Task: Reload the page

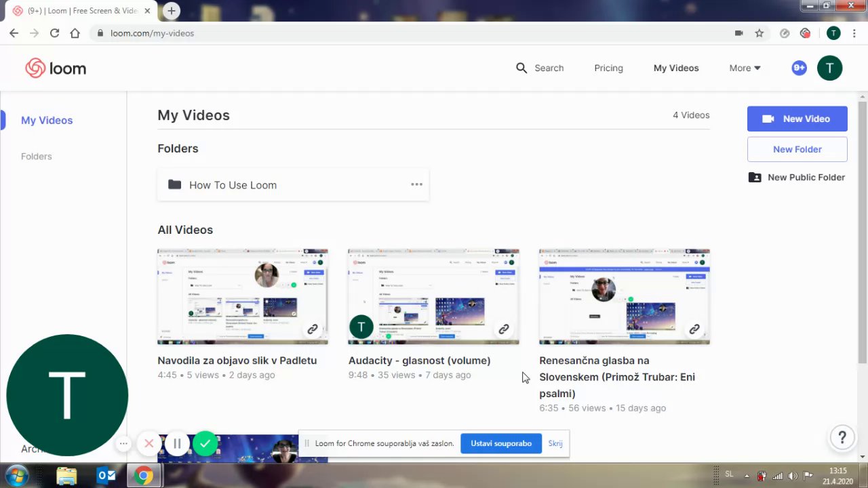Action: click(x=54, y=33)
